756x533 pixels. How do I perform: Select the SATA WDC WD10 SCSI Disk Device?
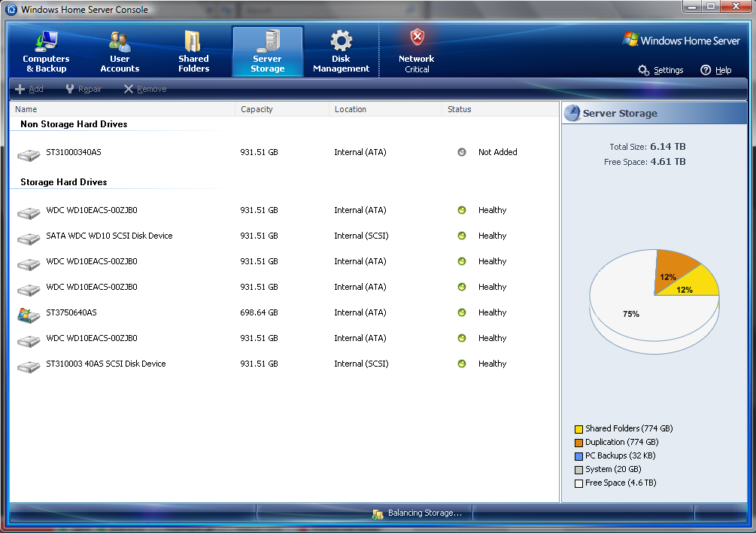tap(109, 236)
